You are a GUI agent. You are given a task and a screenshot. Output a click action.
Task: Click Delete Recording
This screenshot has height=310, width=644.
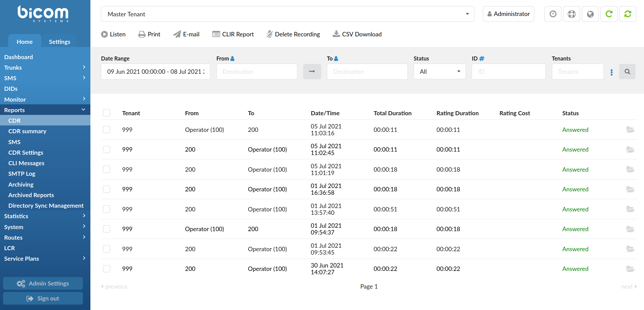[293, 34]
